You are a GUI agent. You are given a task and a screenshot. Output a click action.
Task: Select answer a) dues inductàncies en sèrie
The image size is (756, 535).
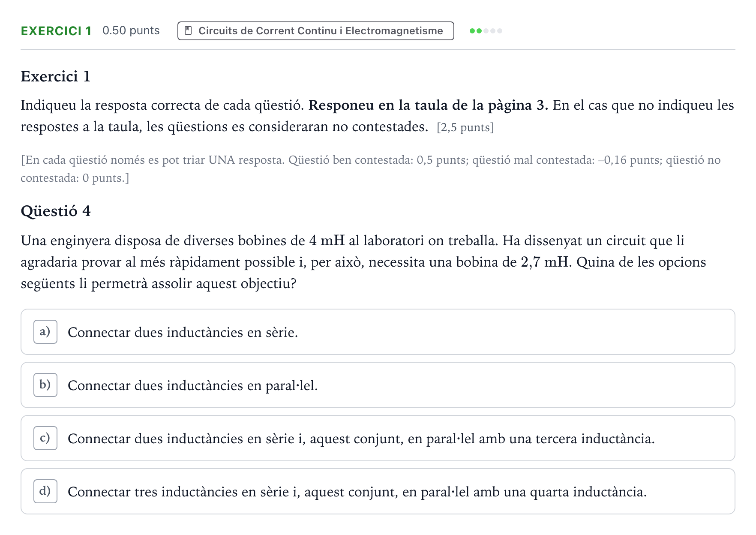pos(378,332)
